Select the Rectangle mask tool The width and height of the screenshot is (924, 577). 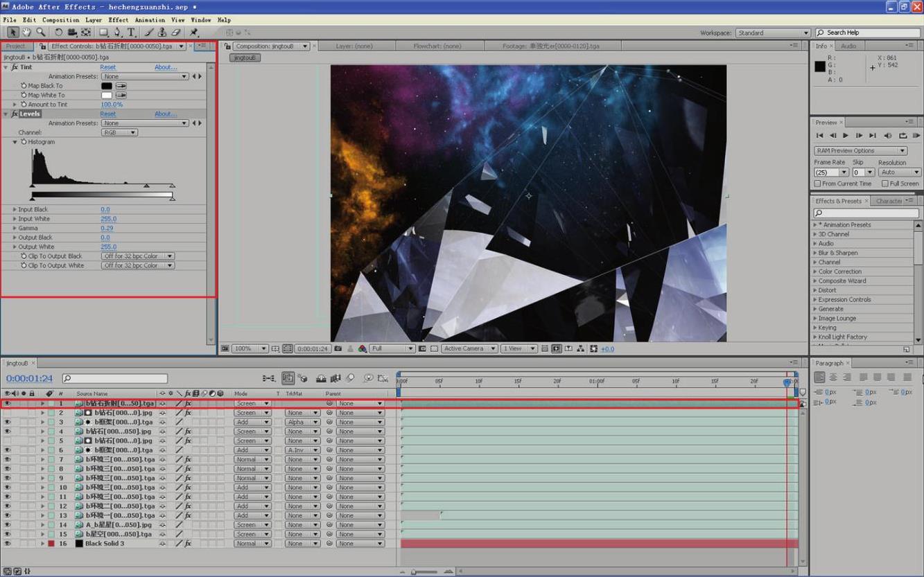103,33
